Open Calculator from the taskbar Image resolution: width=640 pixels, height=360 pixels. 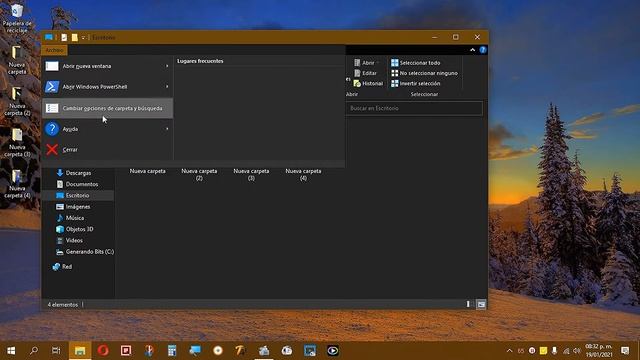172,351
